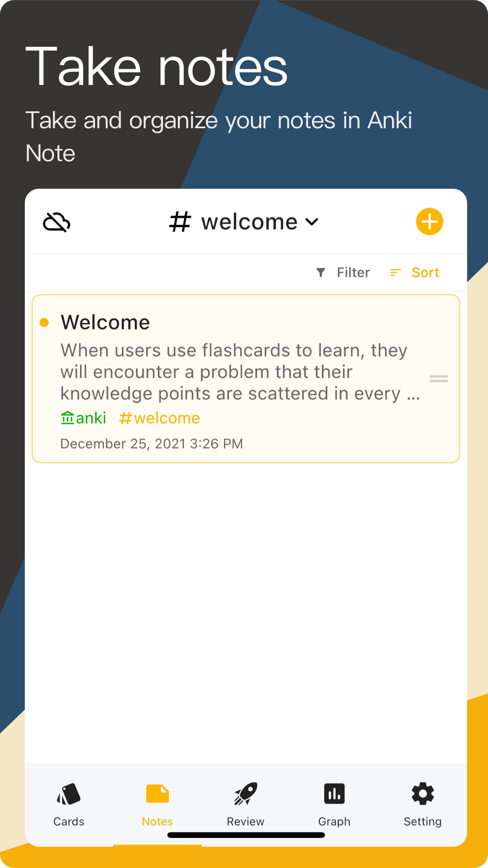Open the note preview text about flashcards
The height and width of the screenshot is (868, 488).
240,372
